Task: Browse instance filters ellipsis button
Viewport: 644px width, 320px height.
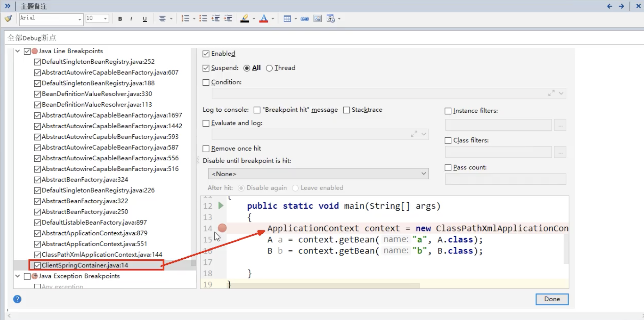Action: coord(560,125)
